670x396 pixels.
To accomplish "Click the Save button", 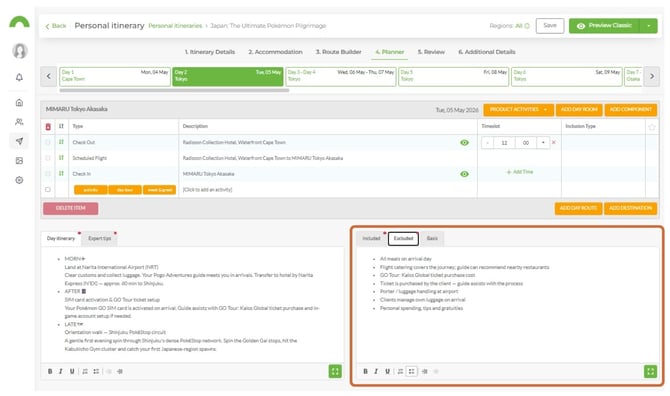I will coord(550,26).
